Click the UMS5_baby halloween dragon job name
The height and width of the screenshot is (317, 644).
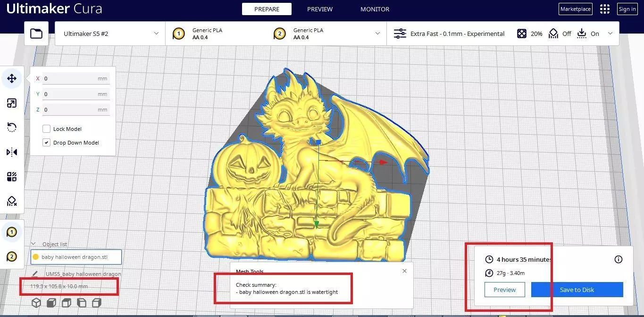click(x=83, y=274)
